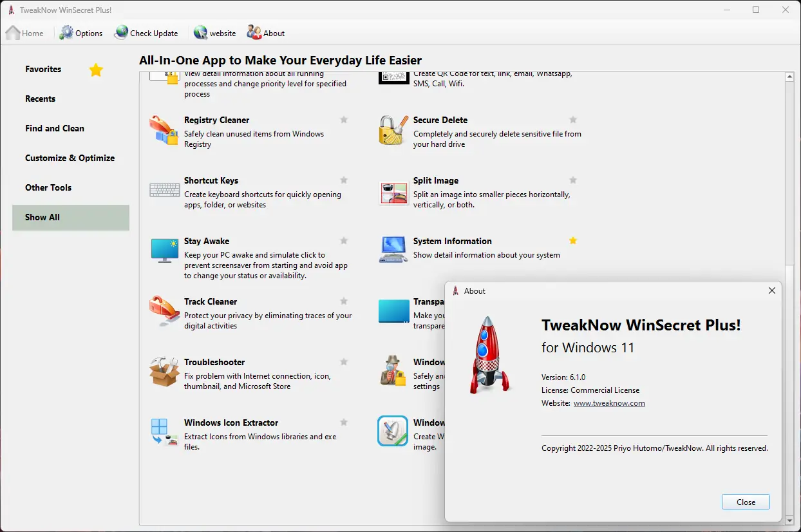The width and height of the screenshot is (801, 532).
Task: Click the detective icon beside Troubleshooter
Action: point(393,371)
